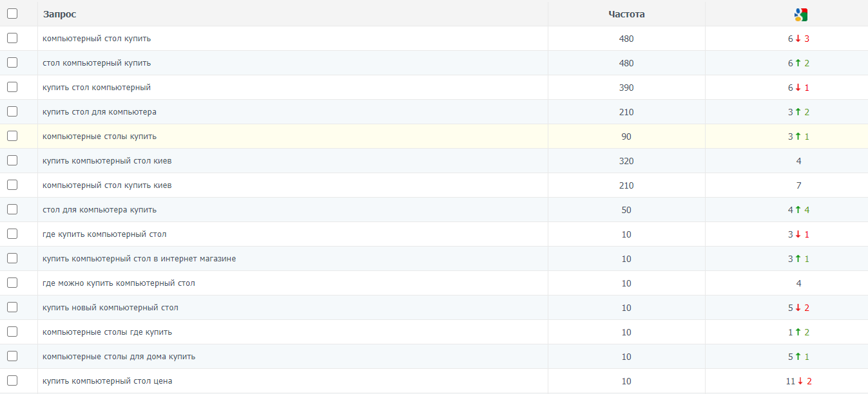Tick the checkbox for купить стол для компьютера

point(12,111)
